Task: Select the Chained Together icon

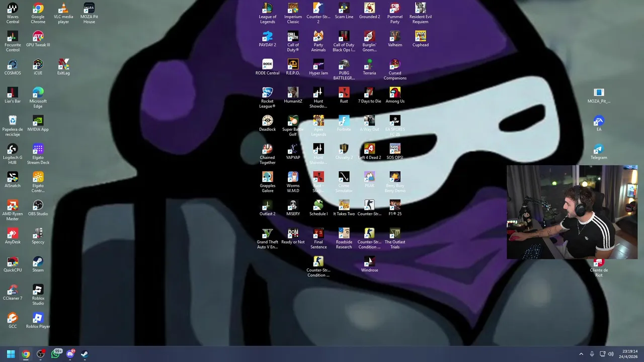Action: [x=268, y=154]
